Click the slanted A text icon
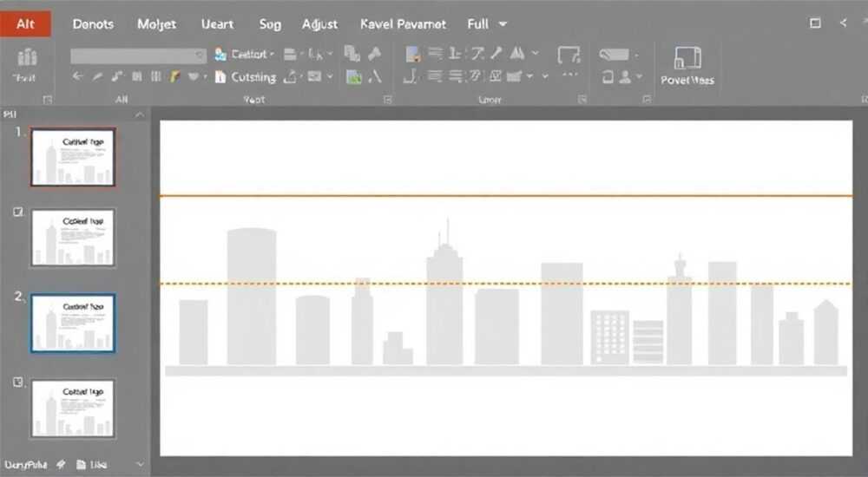Viewport: 868px width, 477px height. pos(375,76)
